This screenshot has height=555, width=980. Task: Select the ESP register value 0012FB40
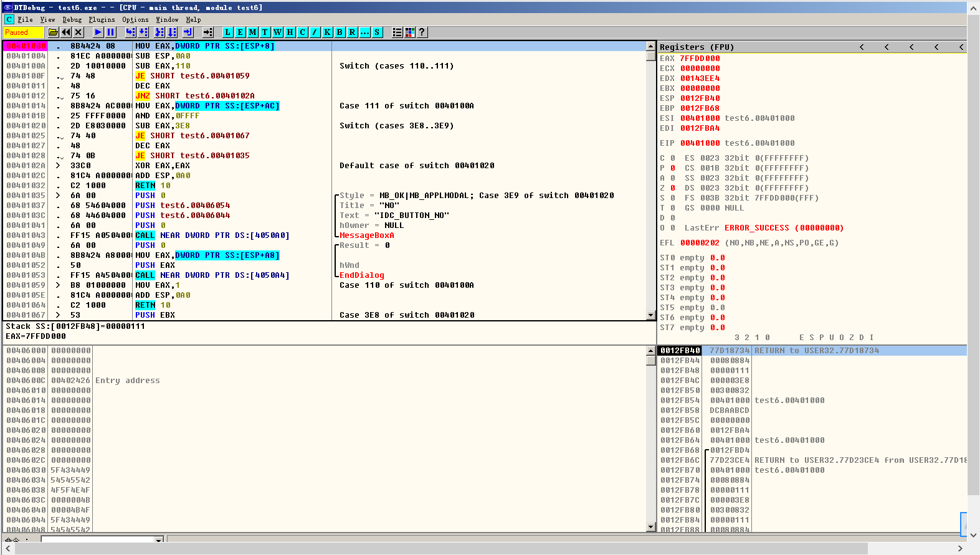[x=700, y=98]
